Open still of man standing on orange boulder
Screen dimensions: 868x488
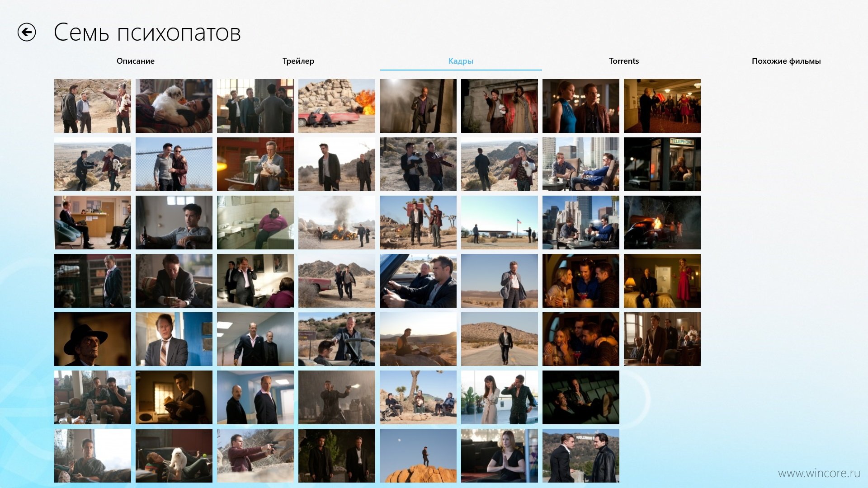coord(418,455)
